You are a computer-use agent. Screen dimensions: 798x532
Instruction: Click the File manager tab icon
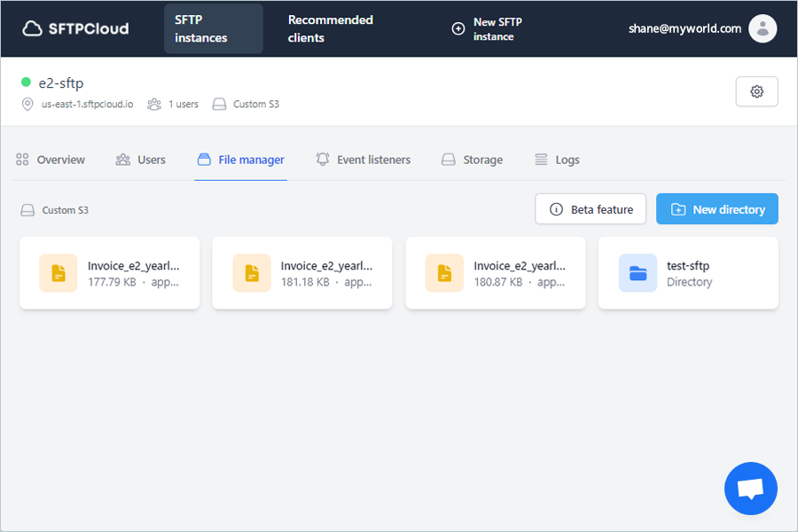(204, 160)
